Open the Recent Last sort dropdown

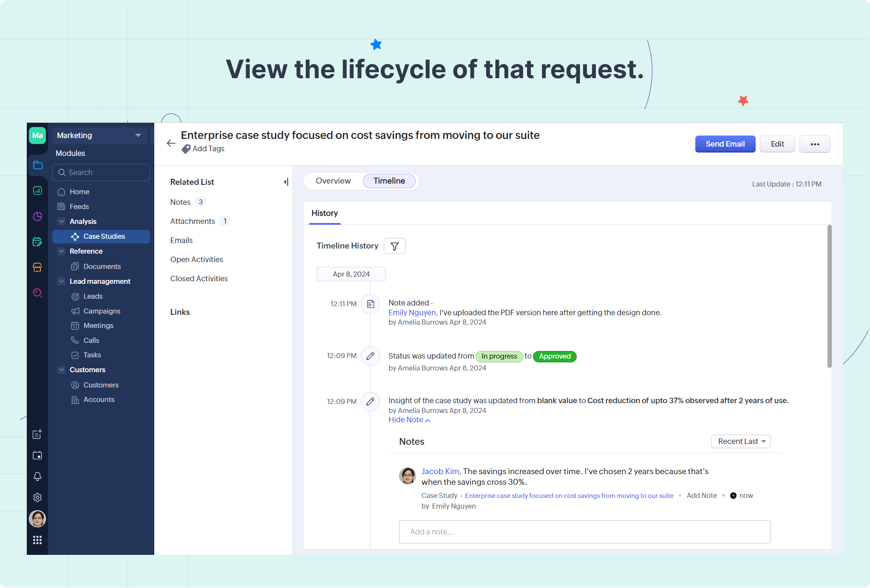(x=741, y=441)
